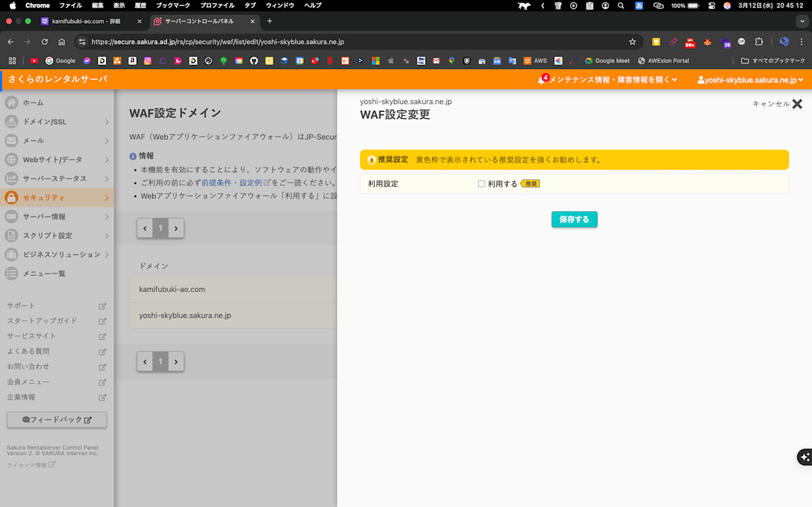This screenshot has height=507, width=812.
Task: Expand サーバー情報 sidebar menu
Action: coord(57,217)
